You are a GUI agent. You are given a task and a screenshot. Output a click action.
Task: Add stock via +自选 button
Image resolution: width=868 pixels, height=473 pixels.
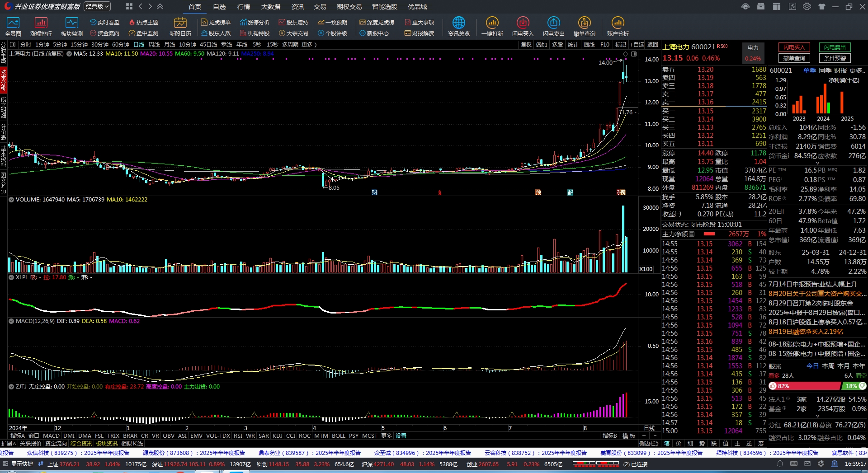pos(637,45)
